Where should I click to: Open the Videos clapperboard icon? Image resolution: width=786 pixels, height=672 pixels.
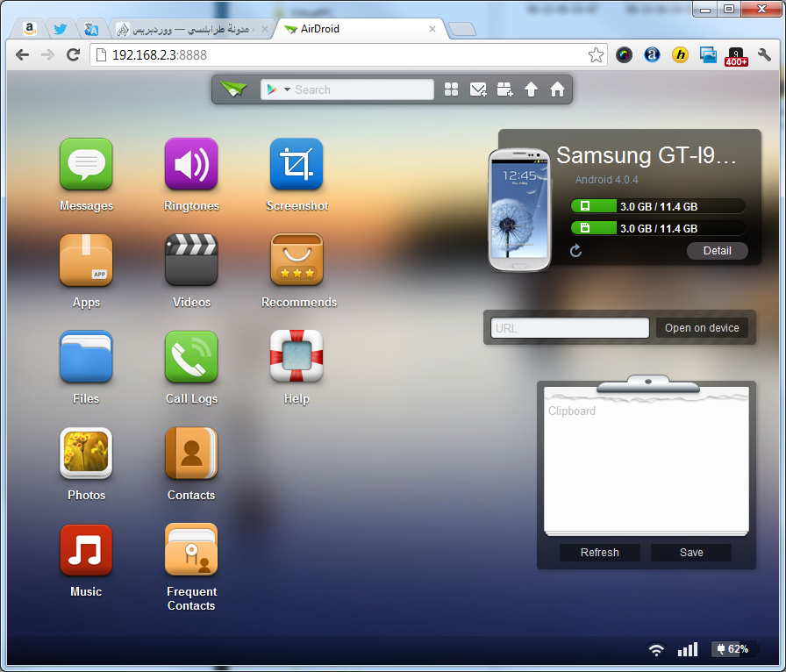click(191, 260)
